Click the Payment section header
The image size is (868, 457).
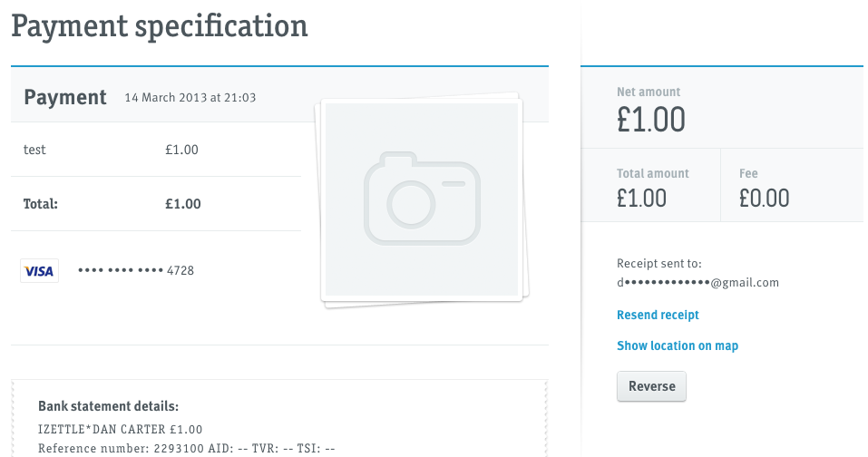point(64,97)
